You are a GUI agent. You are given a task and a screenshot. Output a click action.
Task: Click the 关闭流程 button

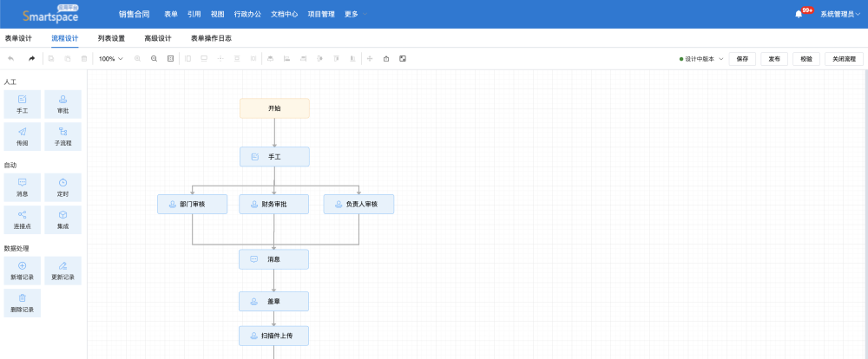tap(843, 59)
